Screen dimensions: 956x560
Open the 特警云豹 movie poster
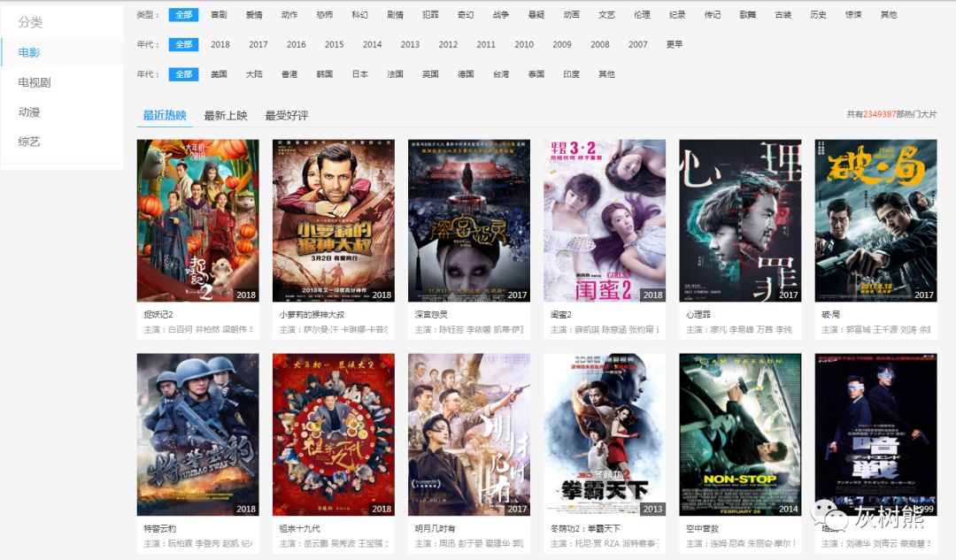[198, 434]
